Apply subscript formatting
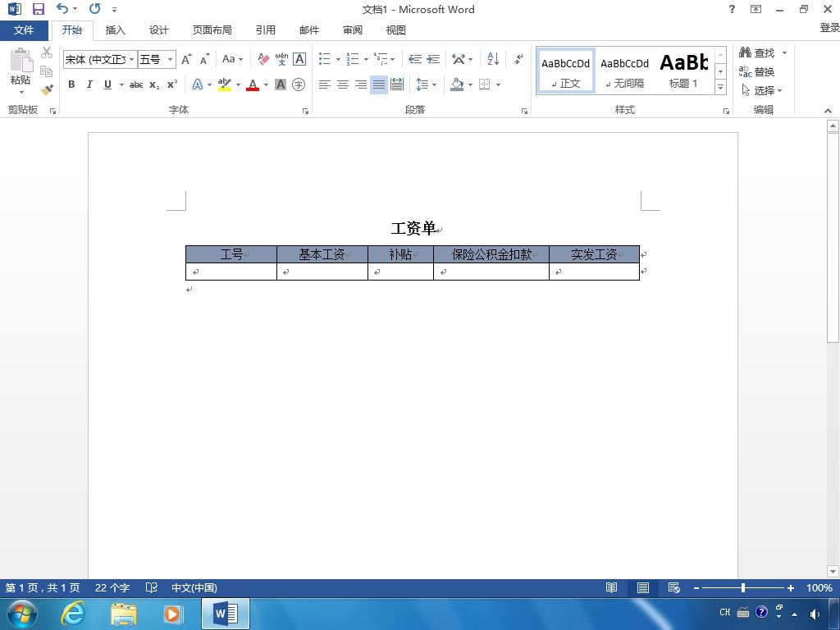This screenshot has height=630, width=840. coord(154,84)
